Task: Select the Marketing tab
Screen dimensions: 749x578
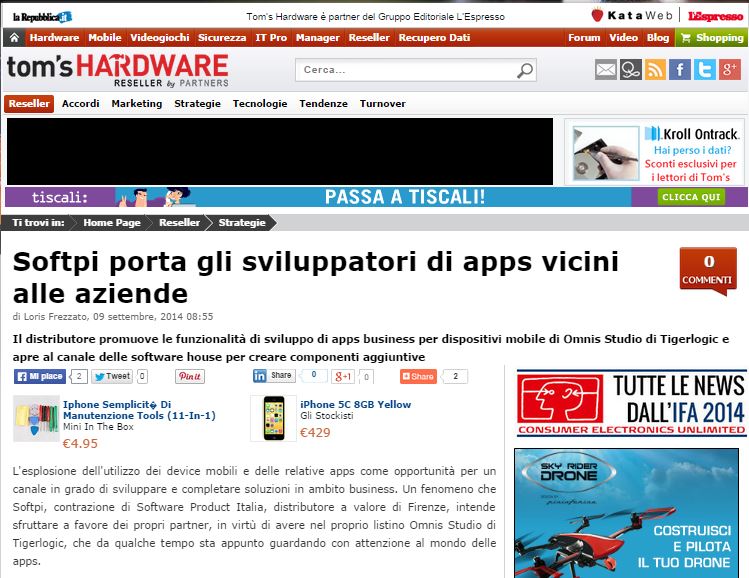Action: [137, 104]
